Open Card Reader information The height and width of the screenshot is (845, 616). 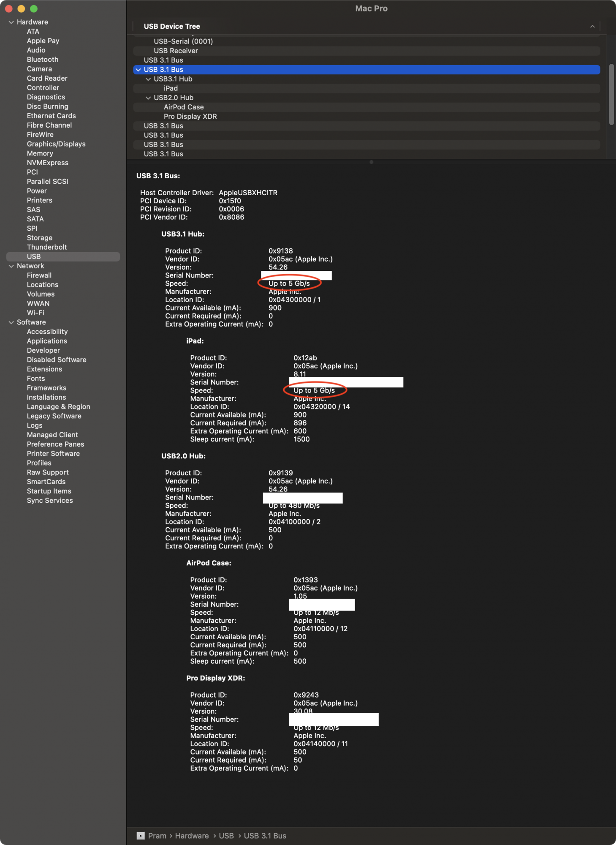[47, 78]
